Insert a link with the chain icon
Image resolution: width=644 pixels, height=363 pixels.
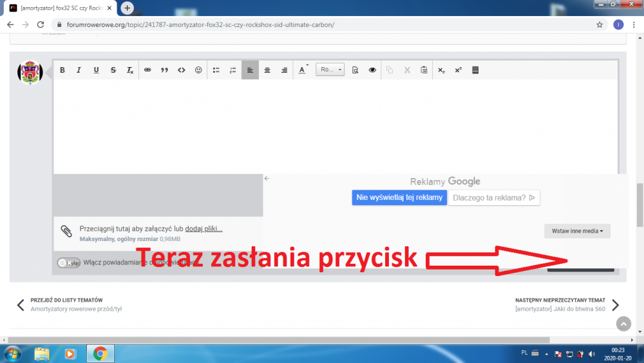point(147,70)
